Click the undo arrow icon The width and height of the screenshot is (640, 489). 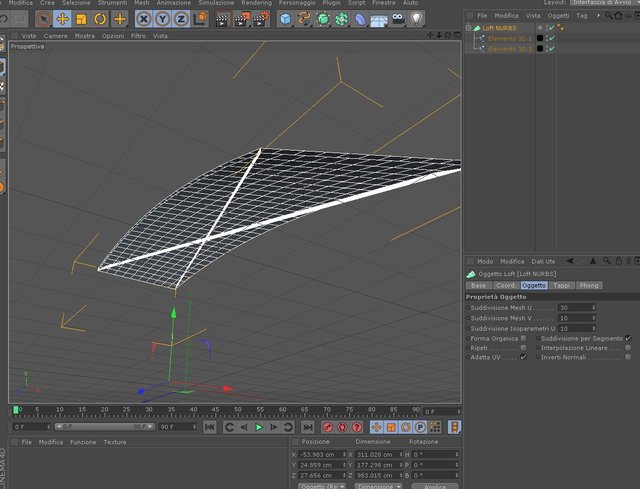tap(4, 19)
